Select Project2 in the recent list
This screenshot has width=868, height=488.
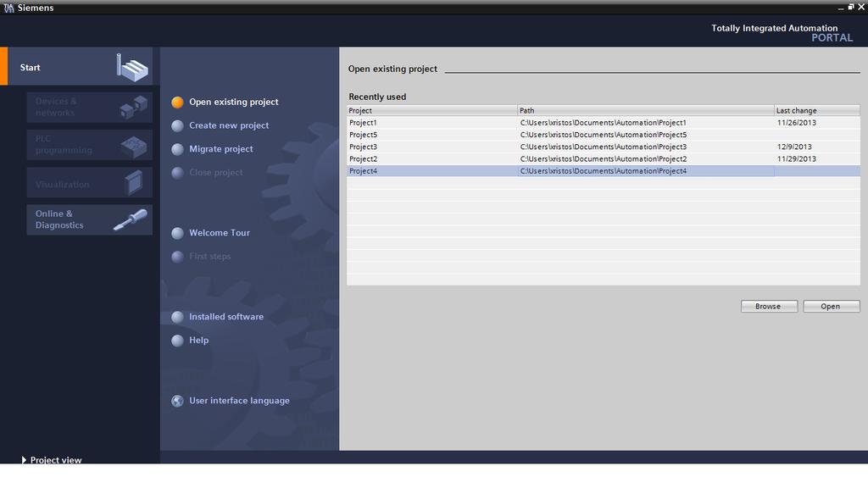[363, 159]
